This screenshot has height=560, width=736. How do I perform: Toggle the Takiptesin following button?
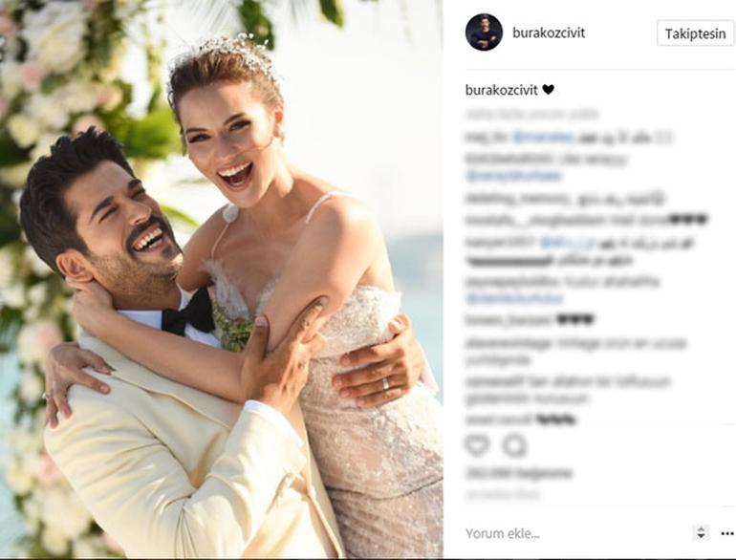point(695,33)
